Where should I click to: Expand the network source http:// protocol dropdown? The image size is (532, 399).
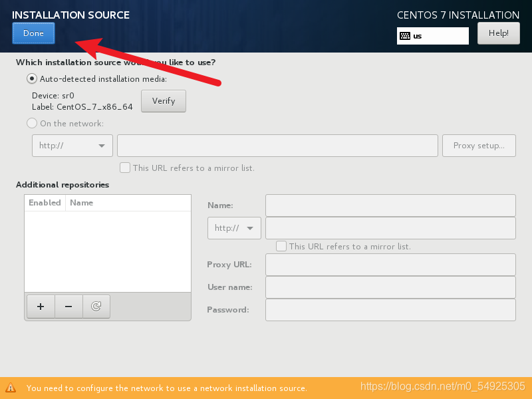(x=72, y=146)
